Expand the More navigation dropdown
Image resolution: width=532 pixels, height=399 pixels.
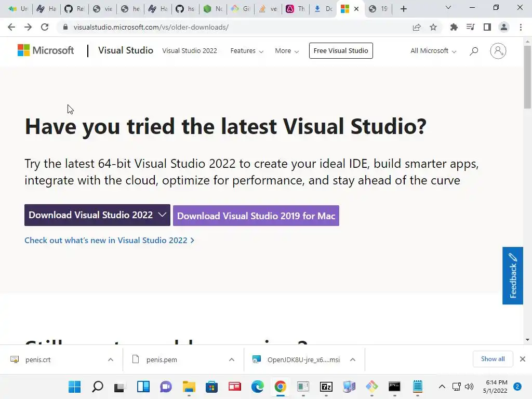pyautogui.click(x=287, y=51)
